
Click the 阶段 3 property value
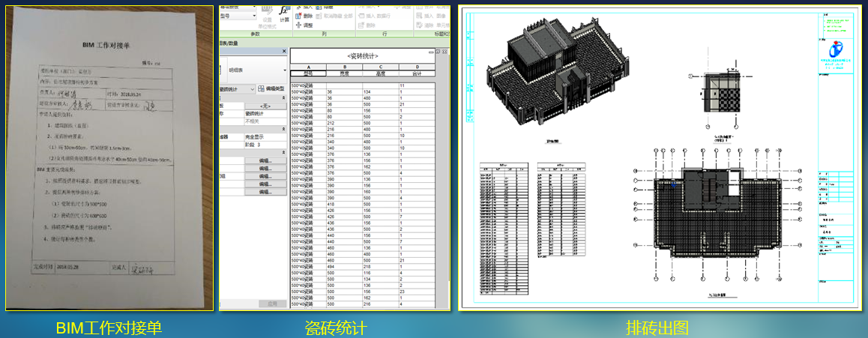point(265,145)
